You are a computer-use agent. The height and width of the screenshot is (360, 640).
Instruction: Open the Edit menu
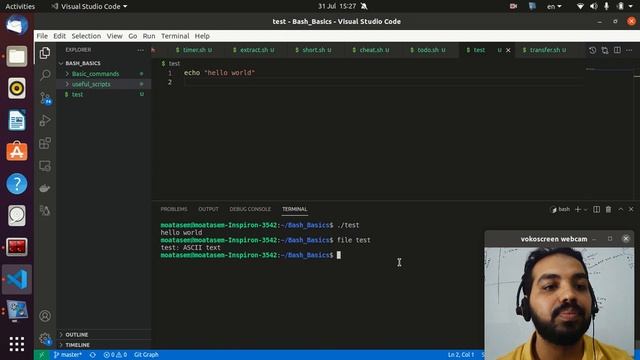(x=60, y=36)
